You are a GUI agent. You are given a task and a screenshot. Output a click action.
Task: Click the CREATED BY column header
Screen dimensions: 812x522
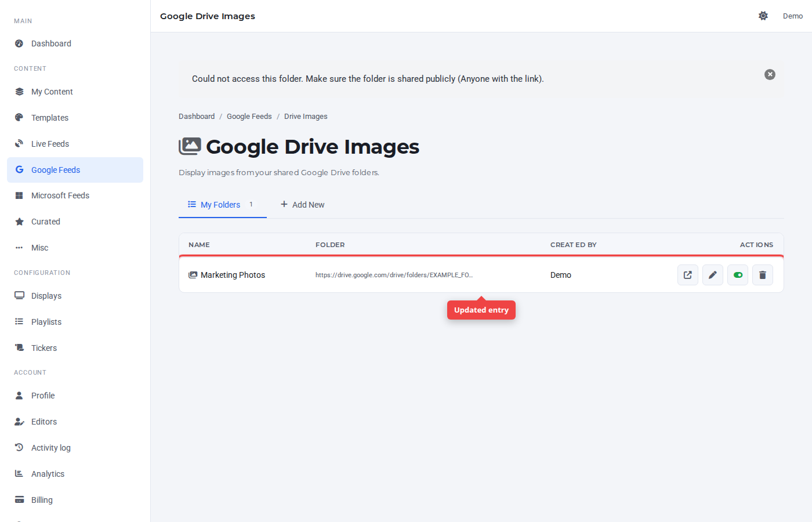pos(574,245)
